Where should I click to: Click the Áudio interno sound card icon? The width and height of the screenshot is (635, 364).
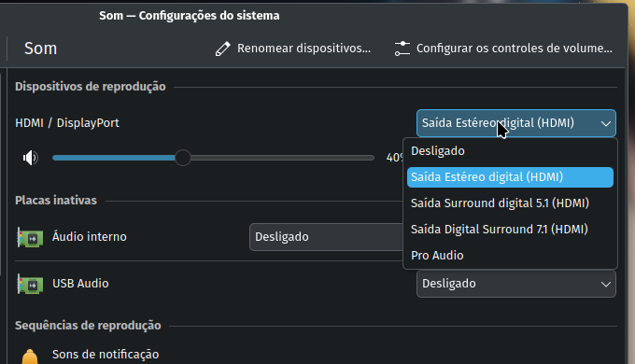pos(30,237)
